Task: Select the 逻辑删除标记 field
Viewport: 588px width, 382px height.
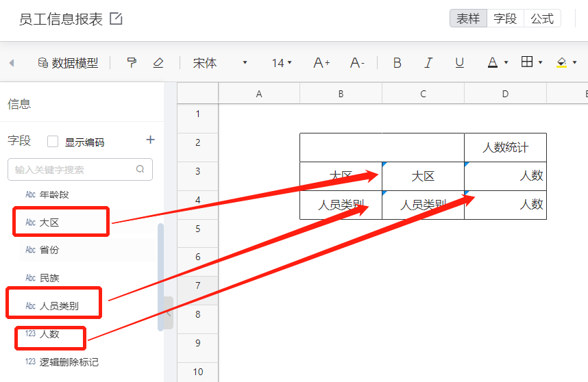Action: (x=62, y=361)
